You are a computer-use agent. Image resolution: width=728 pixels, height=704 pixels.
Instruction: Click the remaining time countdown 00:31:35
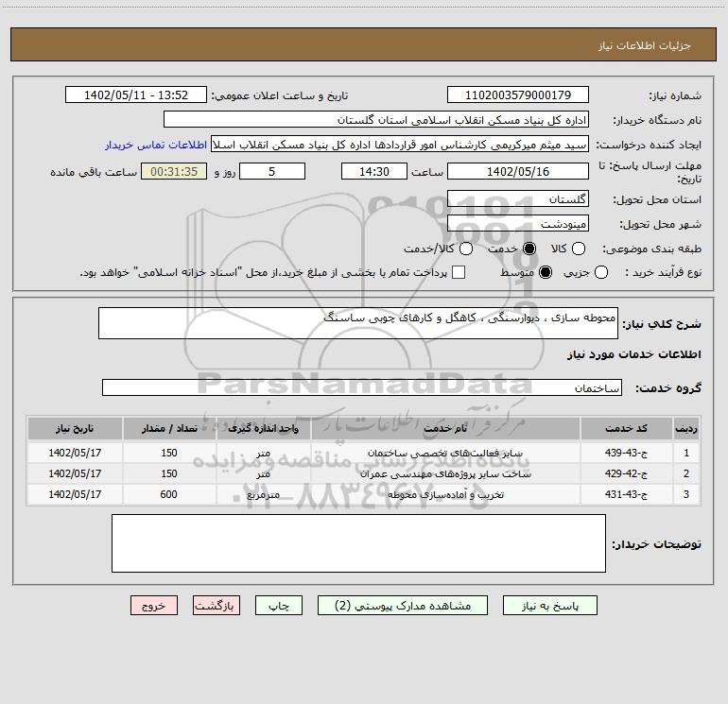pos(174,171)
